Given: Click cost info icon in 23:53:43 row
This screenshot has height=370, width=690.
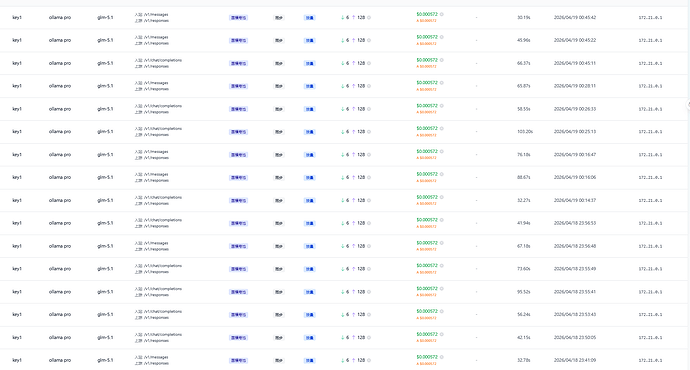Looking at the screenshot, I should (x=441, y=311).
